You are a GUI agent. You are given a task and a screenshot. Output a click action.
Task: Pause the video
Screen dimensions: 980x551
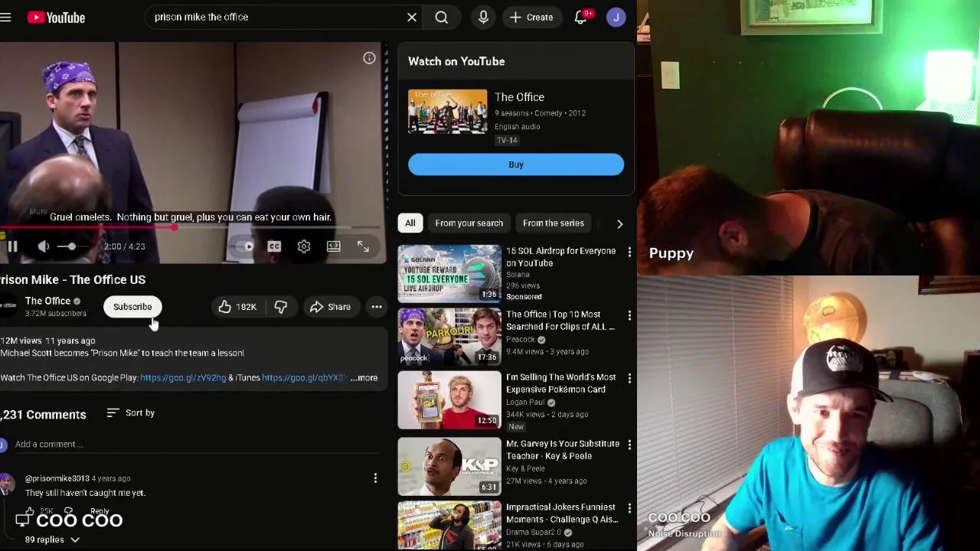pos(12,246)
